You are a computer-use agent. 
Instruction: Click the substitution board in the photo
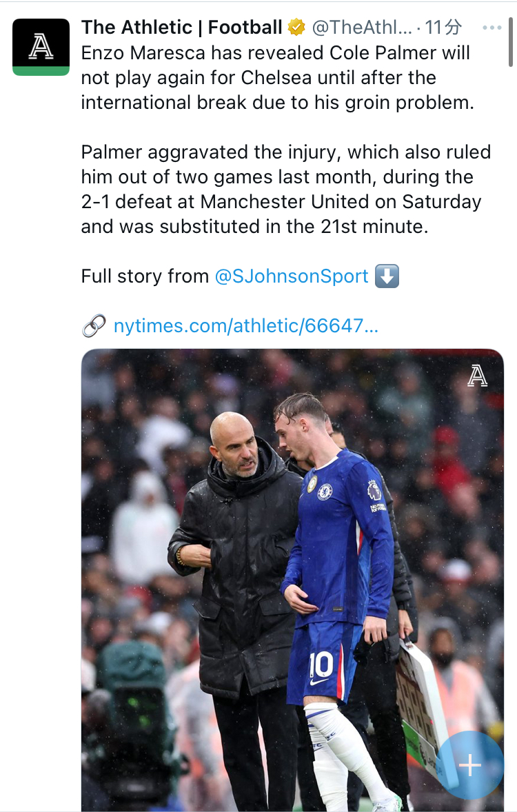click(419, 710)
